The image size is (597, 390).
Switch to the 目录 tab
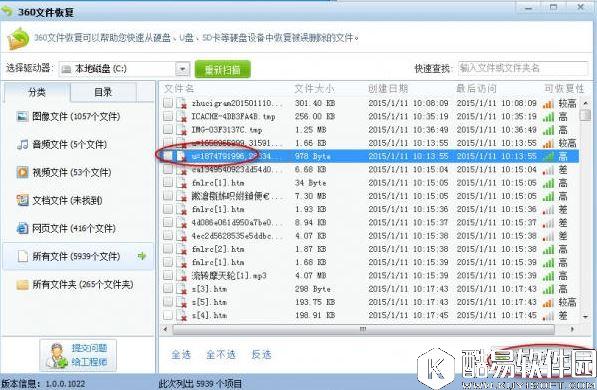[103, 92]
